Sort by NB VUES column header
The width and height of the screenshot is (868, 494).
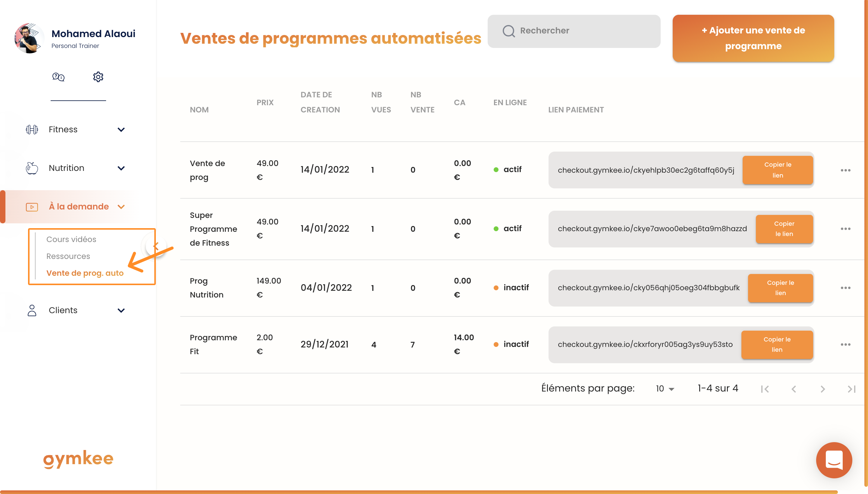381,102
